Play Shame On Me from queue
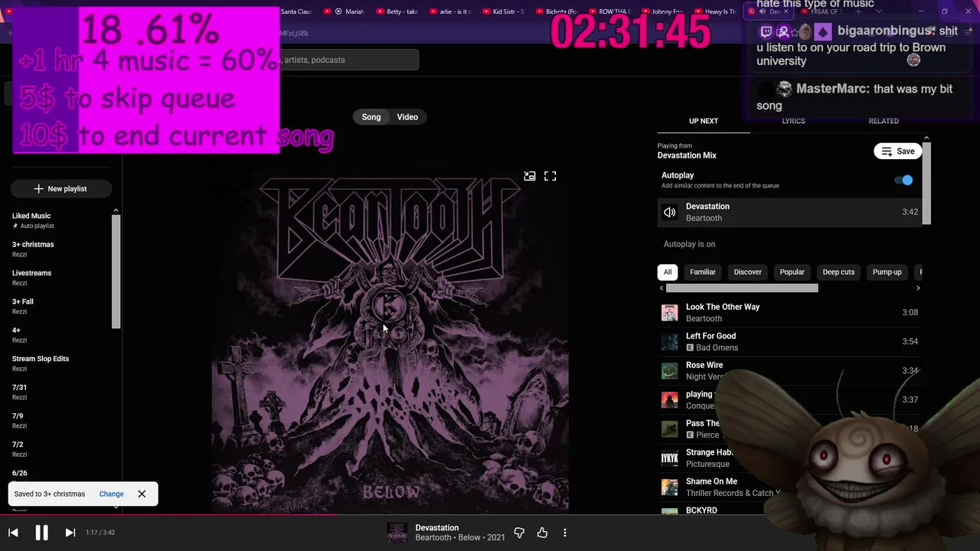 720,487
